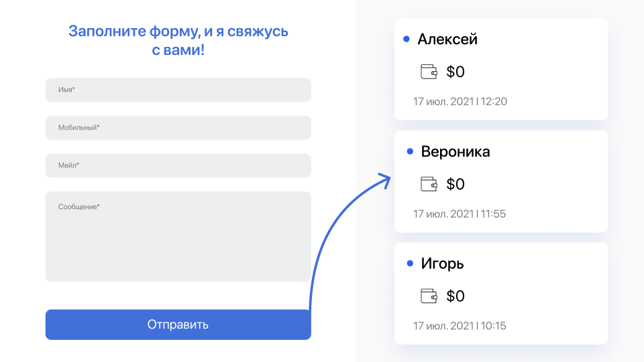Viewport: 644px width, 362px height.
Task: Open the Вероника lead name
Action: [x=455, y=152]
